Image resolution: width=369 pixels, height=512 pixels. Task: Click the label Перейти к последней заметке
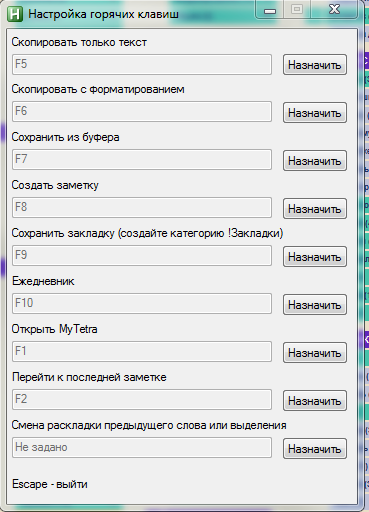click(x=89, y=377)
